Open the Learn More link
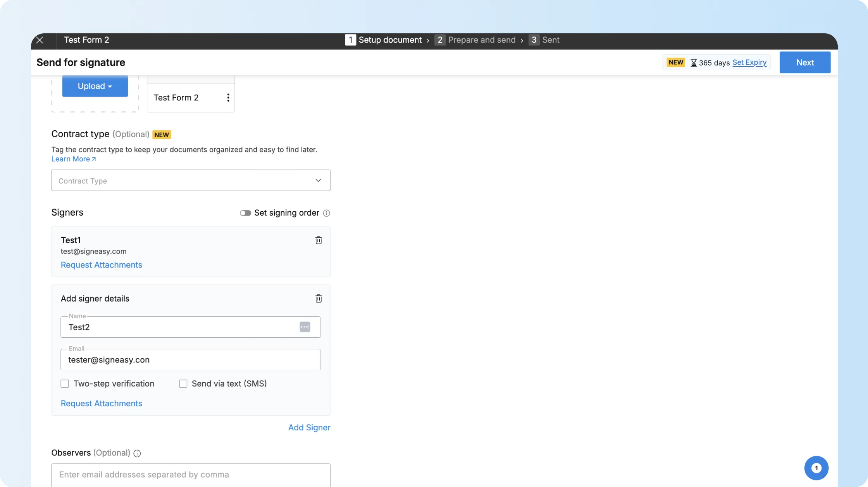Image resolution: width=868 pixels, height=487 pixels. pos(74,159)
